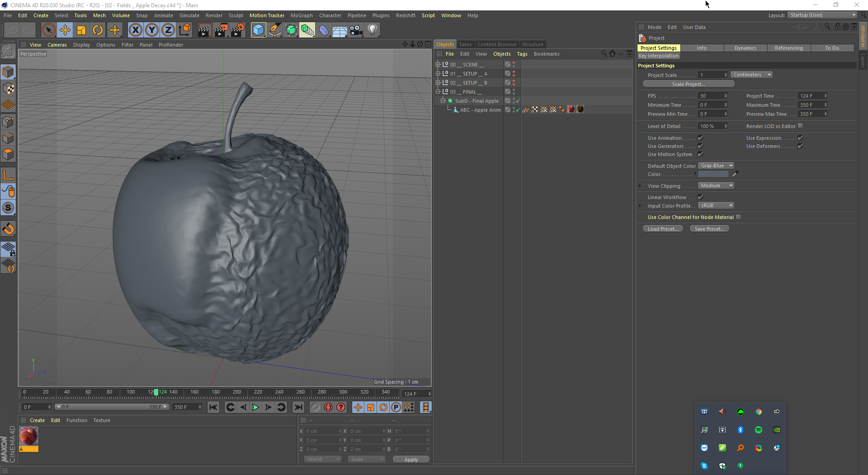Toggle Use Deformers checkbox
868x475 pixels.
(x=800, y=146)
